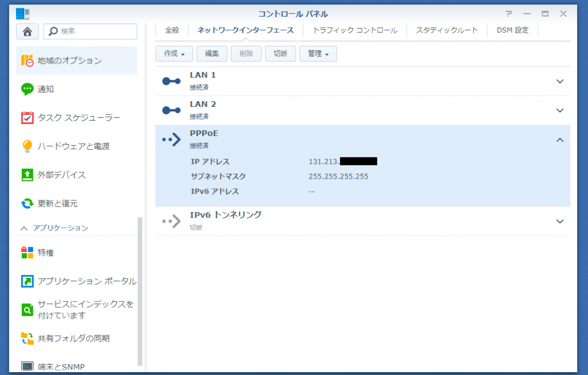Image resolution: width=588 pixels, height=375 pixels.
Task: Click the Task Scheduler calendar icon
Action: [27, 117]
